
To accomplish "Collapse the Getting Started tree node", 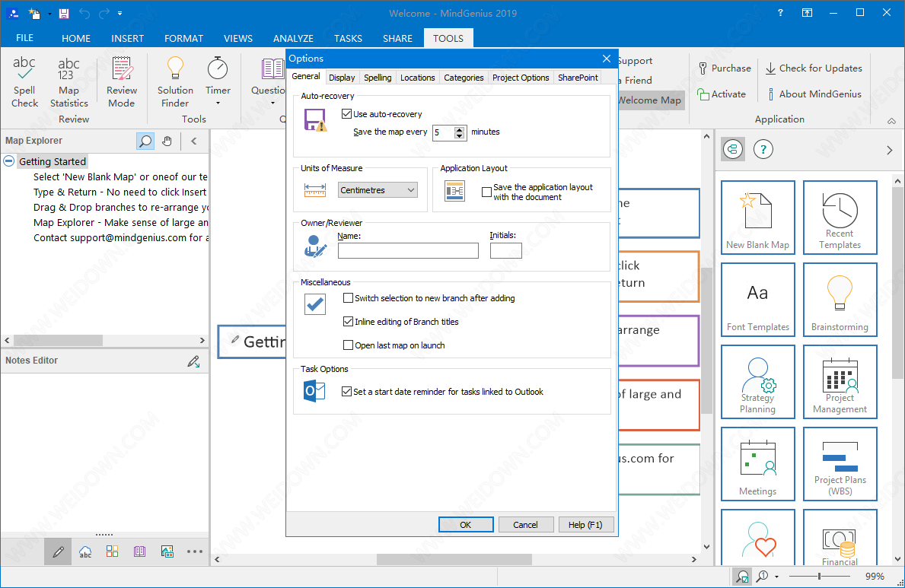I will coord(9,161).
